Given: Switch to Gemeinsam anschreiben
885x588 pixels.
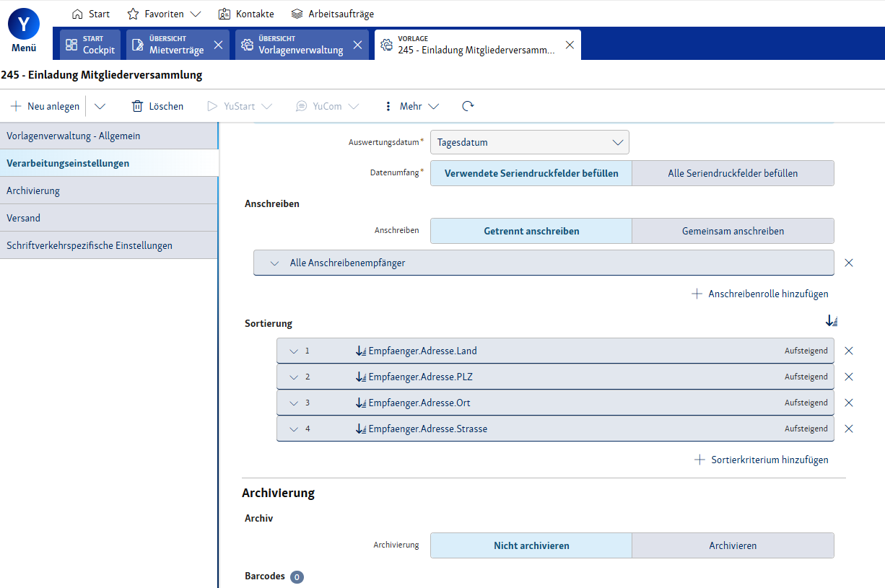Looking at the screenshot, I should coord(733,231).
